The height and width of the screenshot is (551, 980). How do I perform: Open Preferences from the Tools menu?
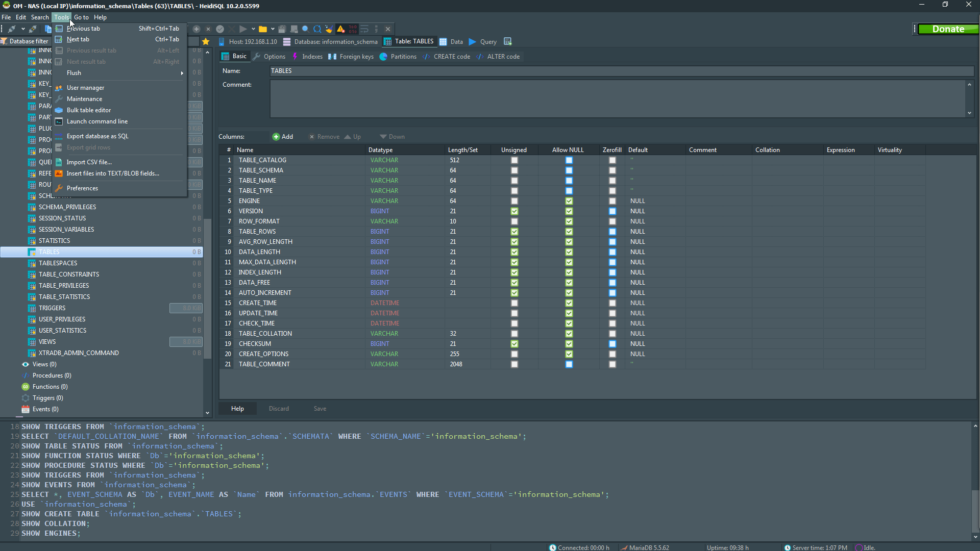(82, 188)
